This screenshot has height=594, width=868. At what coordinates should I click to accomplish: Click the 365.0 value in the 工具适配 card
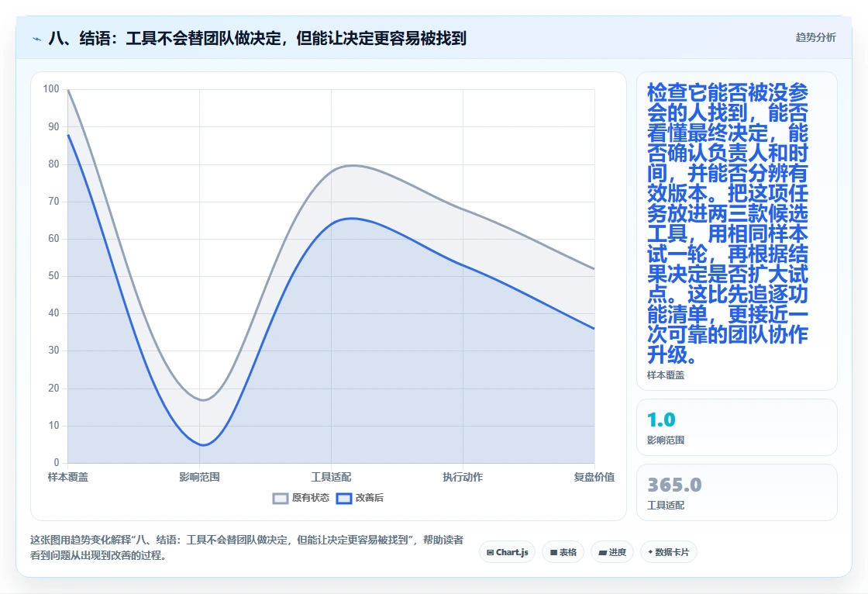pos(674,485)
